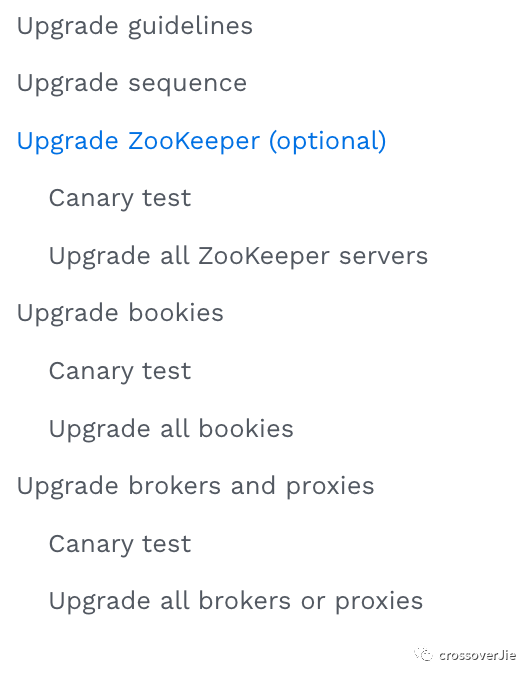Jump to the Upgrade sequence heading
The width and height of the screenshot is (532, 676).
(131, 84)
